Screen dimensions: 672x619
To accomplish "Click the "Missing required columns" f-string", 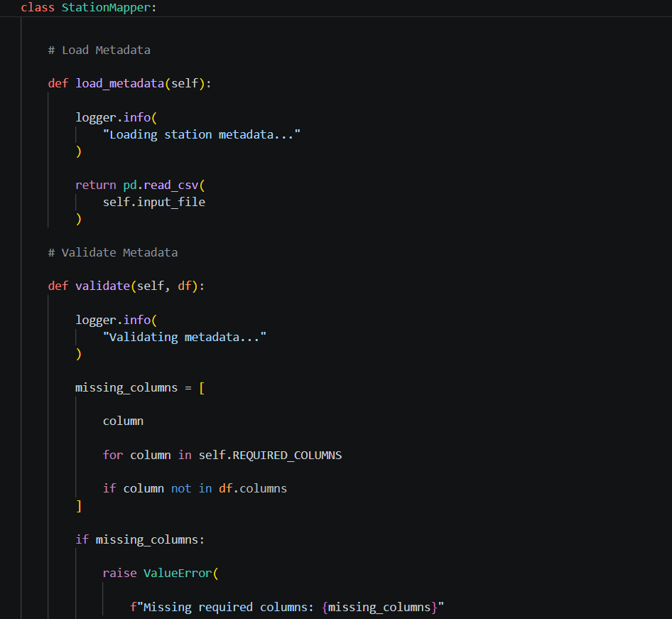I will point(287,608).
